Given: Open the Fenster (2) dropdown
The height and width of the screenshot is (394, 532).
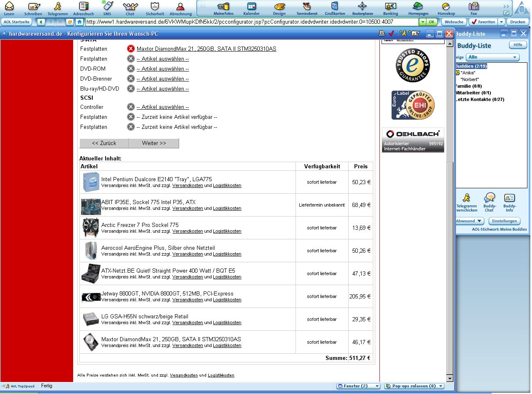Looking at the screenshot, I should click(358, 386).
